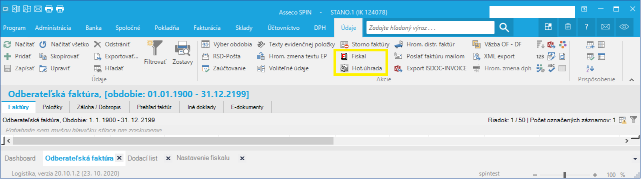
Task: Reload data with Načítať
Action: click(x=19, y=44)
